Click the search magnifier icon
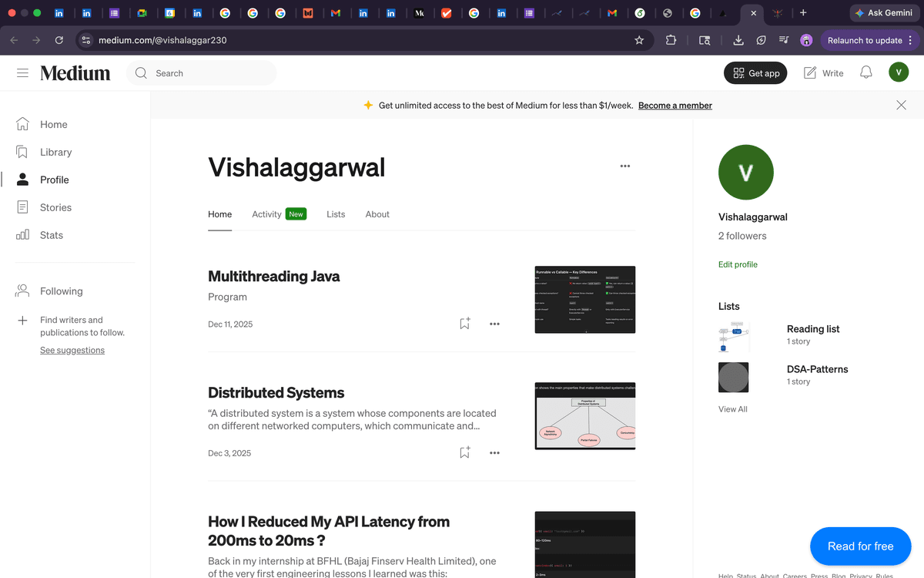 point(141,73)
